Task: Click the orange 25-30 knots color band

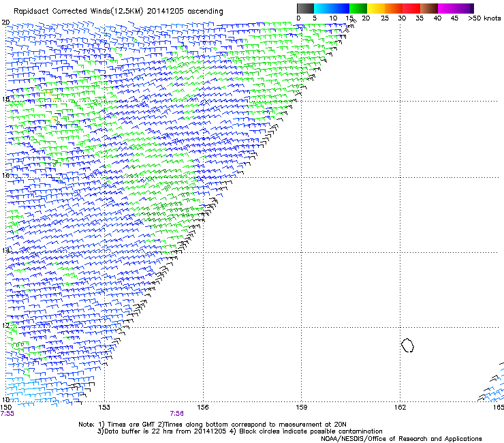Action: (394, 8)
